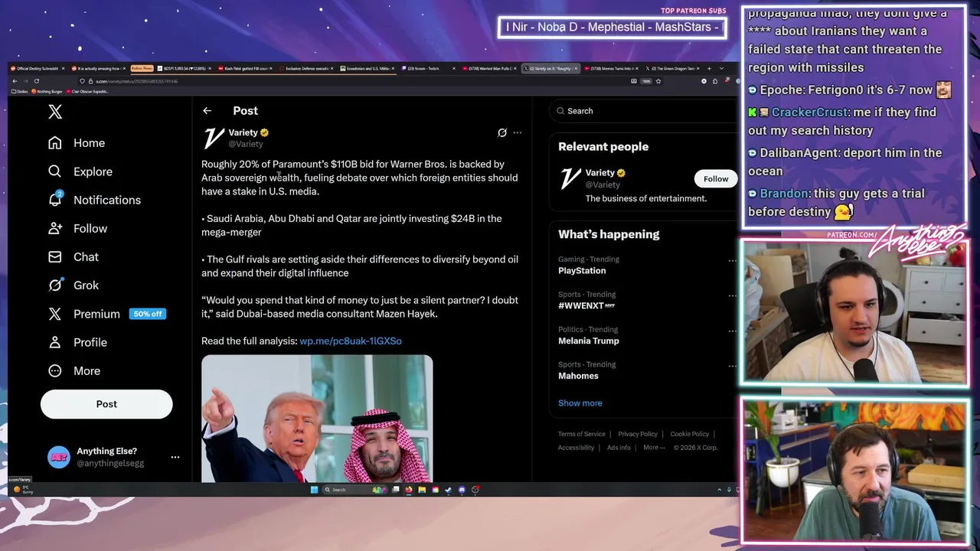Open the Trump and MBS photo

317,419
